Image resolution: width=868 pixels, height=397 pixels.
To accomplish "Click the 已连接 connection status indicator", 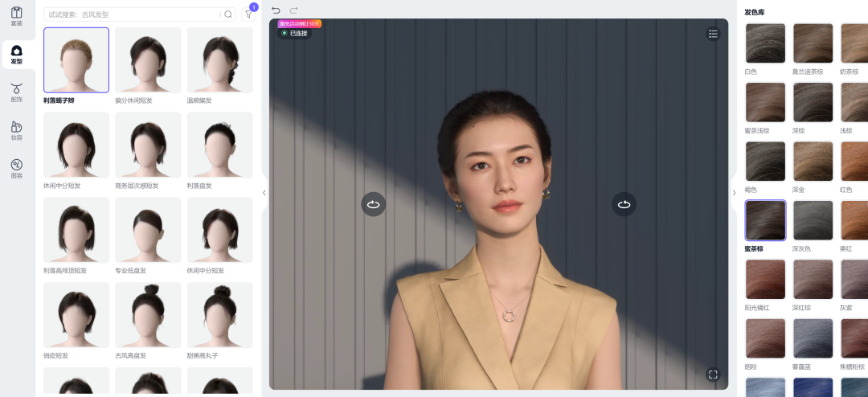I will pos(294,33).
